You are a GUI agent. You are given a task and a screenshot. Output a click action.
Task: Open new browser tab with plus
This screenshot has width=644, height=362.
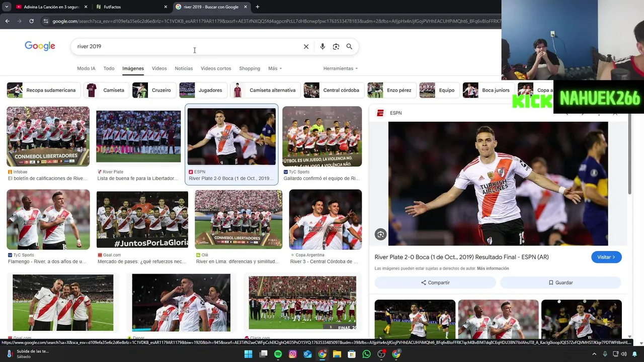(257, 7)
